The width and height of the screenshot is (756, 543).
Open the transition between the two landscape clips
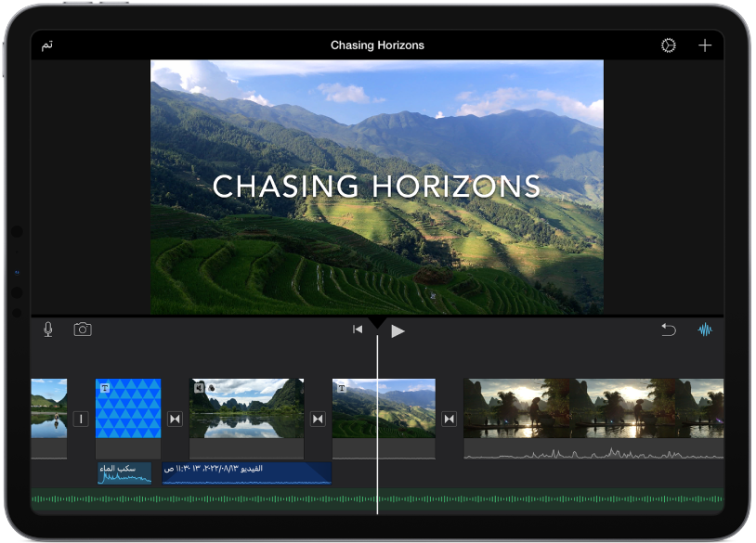[x=317, y=419]
